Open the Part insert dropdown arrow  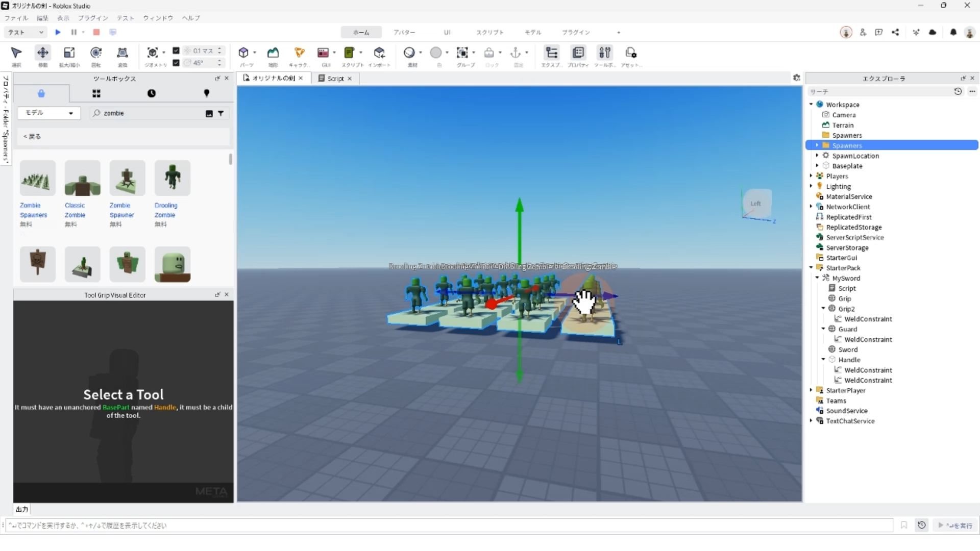point(255,53)
